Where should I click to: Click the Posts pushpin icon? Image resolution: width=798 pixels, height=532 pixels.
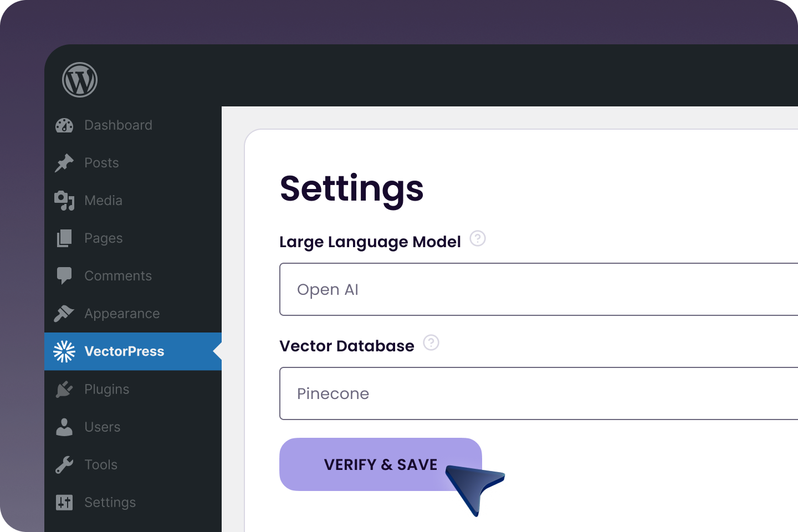pyautogui.click(x=64, y=163)
